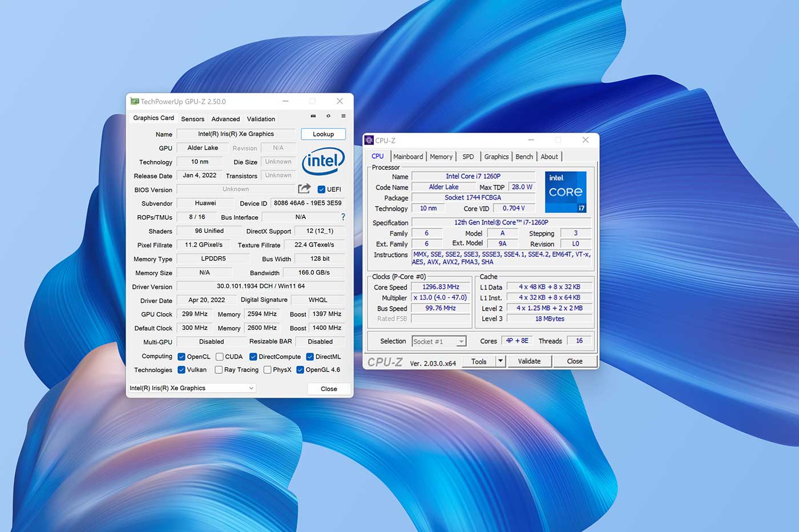Click the Release Date value Jan 4, 2022
The width and height of the screenshot is (799, 532).
click(x=200, y=175)
